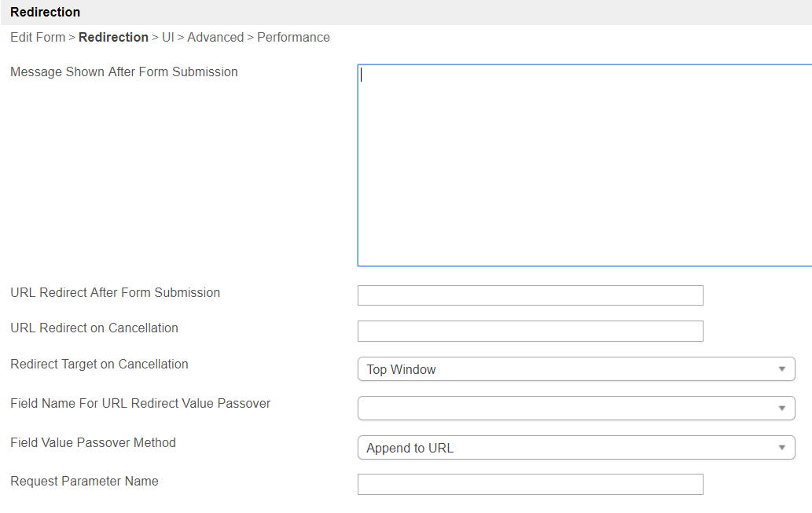
Task: Click the Redirection section header bar
Action: (406, 13)
